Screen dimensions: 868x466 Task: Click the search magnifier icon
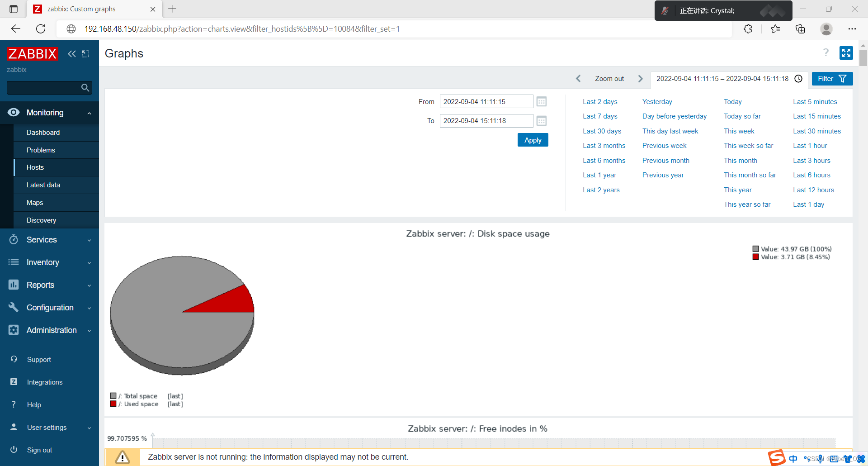click(x=85, y=88)
